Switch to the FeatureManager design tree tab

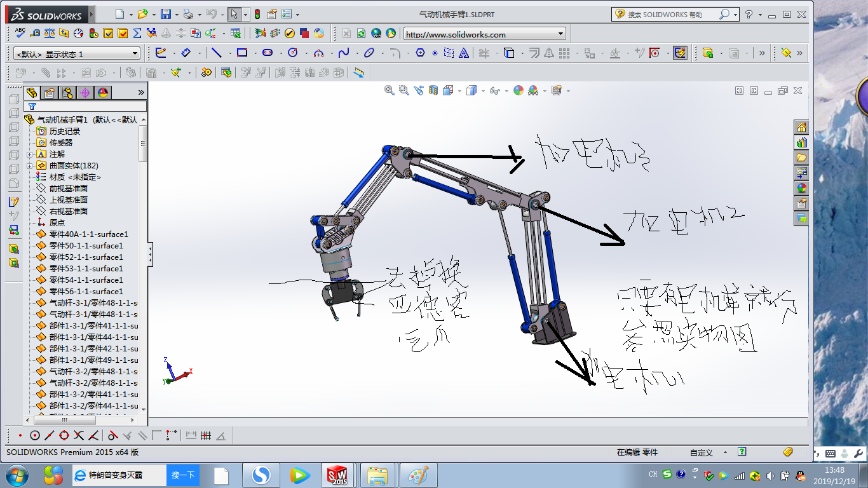point(32,93)
